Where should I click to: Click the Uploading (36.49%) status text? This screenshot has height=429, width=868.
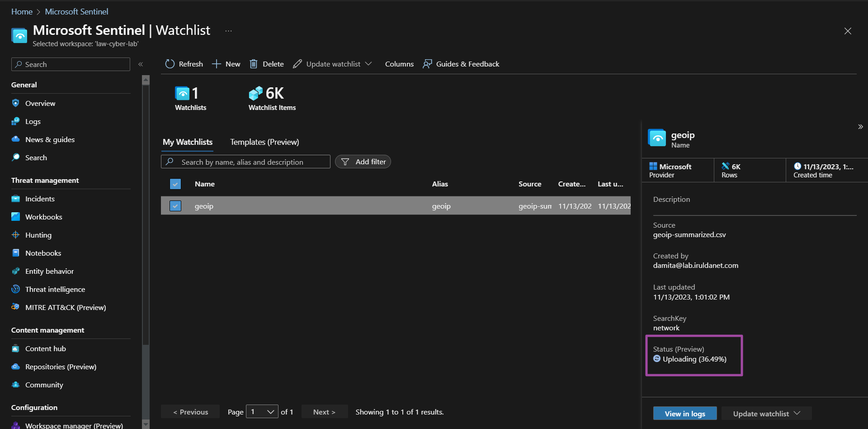[694, 359]
